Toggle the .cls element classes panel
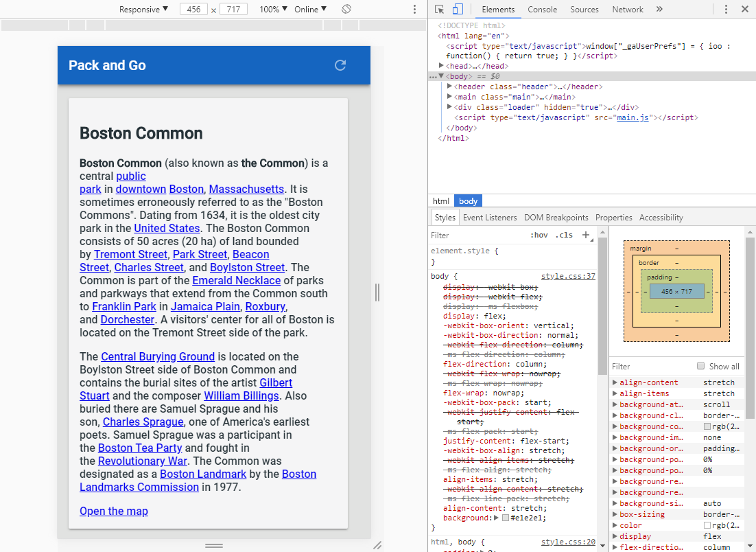Viewport: 756px width, 552px height. (564, 235)
